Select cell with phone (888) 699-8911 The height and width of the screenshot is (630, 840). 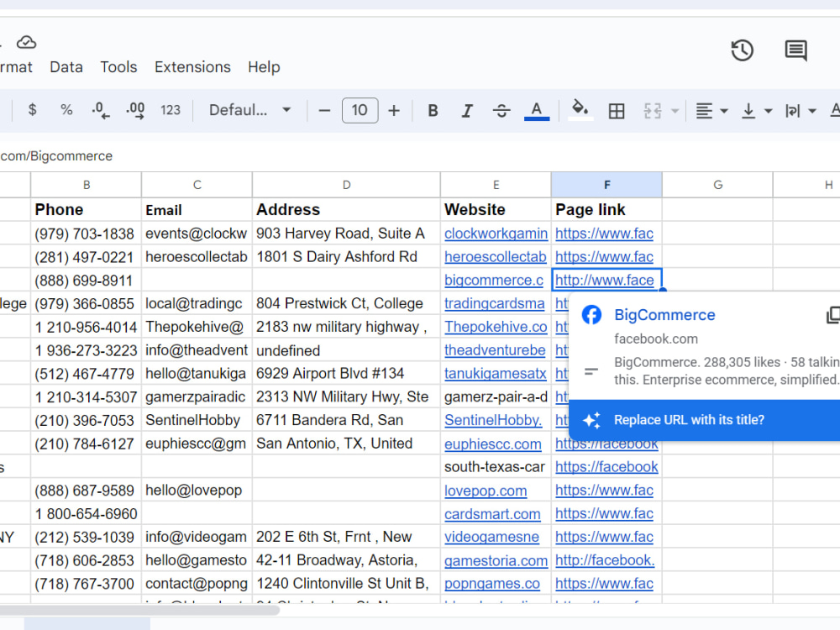(87, 281)
